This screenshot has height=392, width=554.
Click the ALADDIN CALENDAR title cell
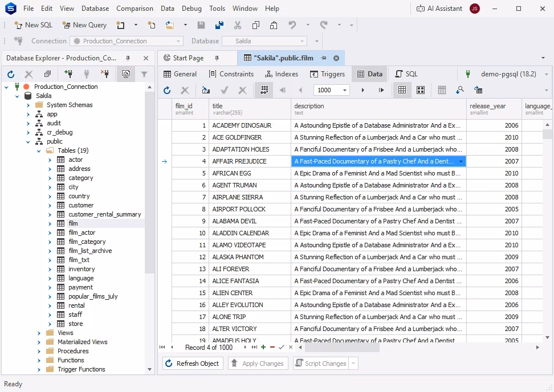pos(250,233)
